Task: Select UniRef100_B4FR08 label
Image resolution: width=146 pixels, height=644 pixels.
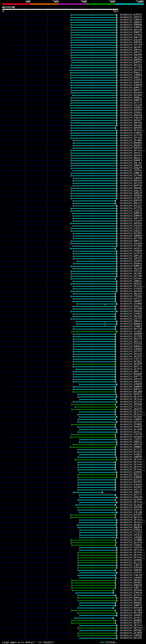Action: click(131, 148)
